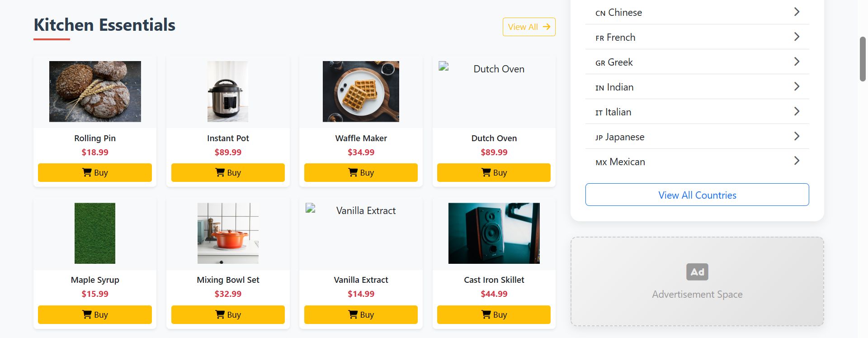Expand the French cuisine chevron
This screenshot has width=868, height=338.
(x=797, y=37)
